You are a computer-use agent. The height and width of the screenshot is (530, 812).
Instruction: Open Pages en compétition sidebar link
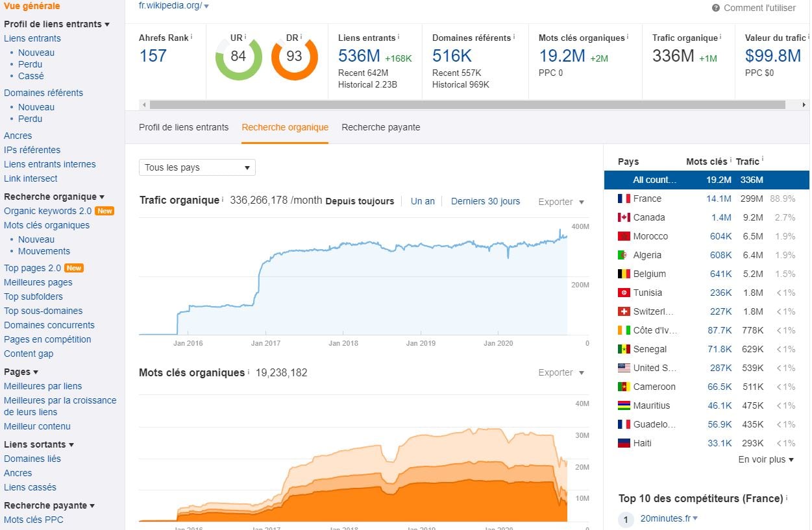[x=47, y=339]
